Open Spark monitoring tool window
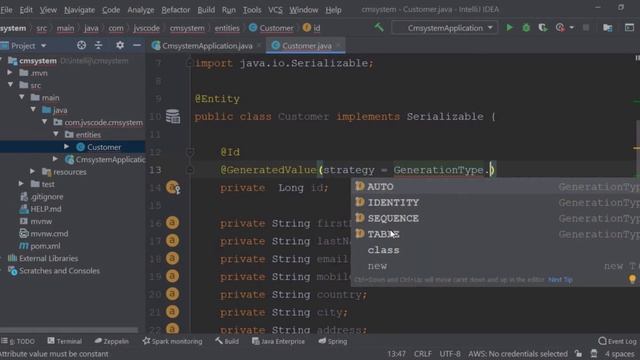 click(x=172, y=341)
